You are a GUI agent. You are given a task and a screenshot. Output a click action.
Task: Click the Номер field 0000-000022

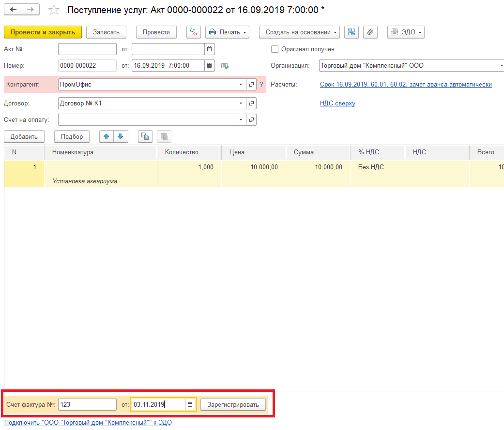click(87, 65)
